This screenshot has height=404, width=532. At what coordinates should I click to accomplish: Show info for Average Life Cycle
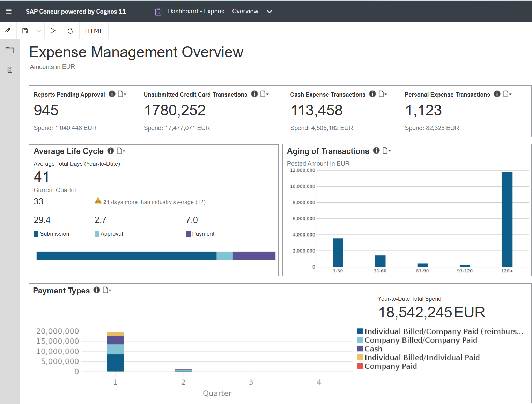coord(111,151)
